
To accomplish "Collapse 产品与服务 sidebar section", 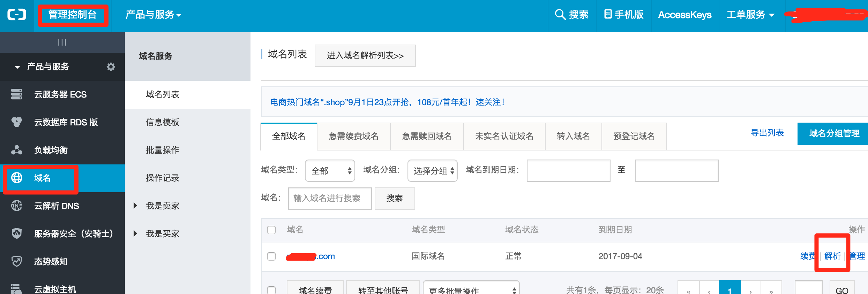I will click(x=17, y=67).
